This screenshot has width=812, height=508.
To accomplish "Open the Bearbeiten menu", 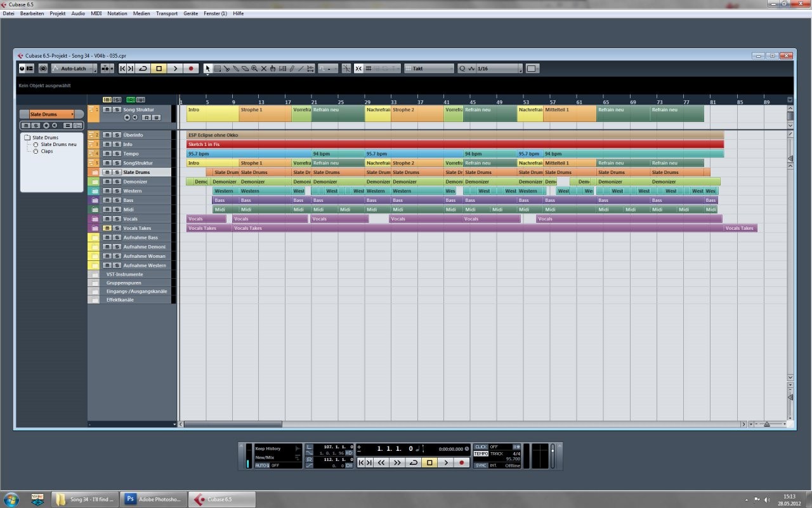I will [32, 13].
